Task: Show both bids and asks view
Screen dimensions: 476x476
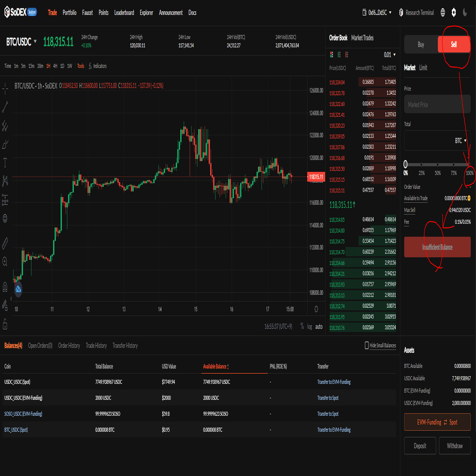Action: [x=331, y=55]
